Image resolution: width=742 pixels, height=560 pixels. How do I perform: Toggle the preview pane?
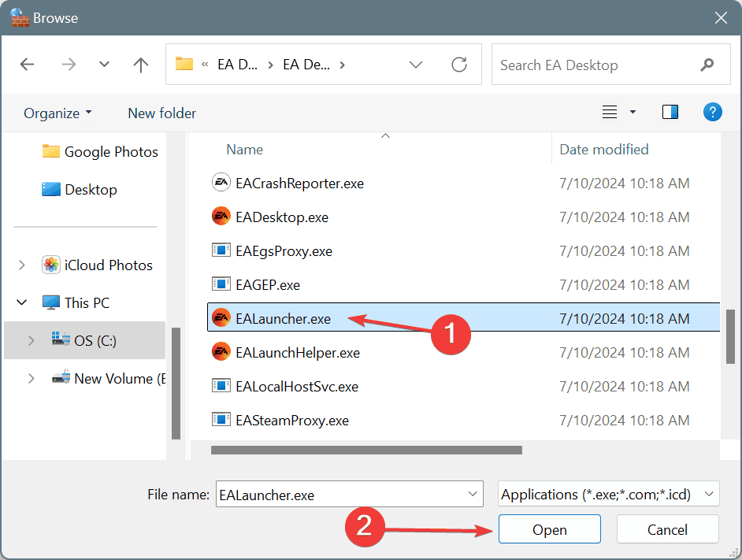click(670, 112)
